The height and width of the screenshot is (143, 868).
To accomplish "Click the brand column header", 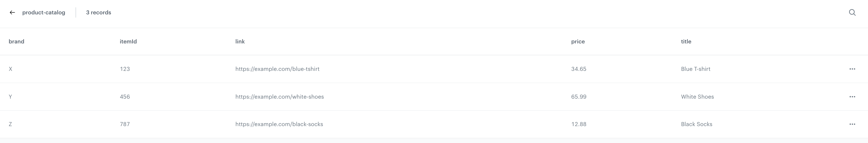I will click(x=17, y=41).
